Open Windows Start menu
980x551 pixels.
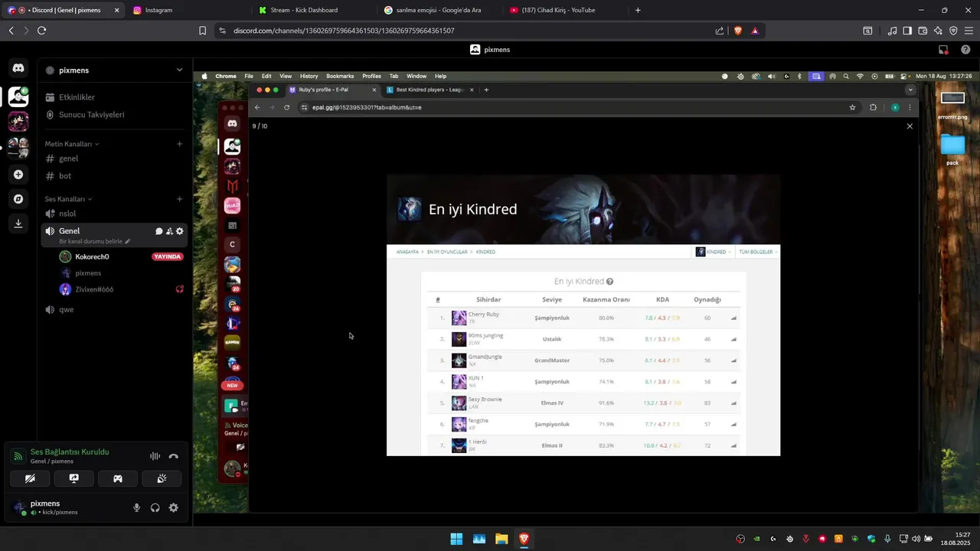point(456,539)
